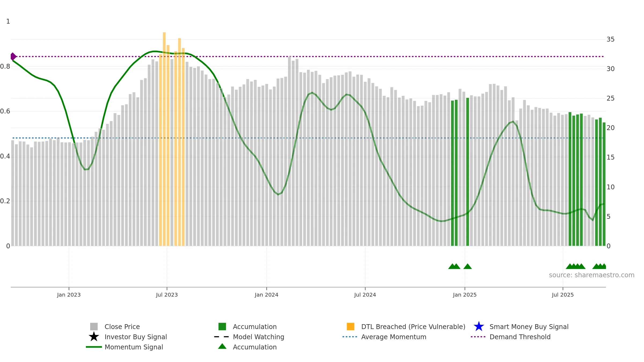Click the orange DTL Breached legend swatch

[350, 327]
